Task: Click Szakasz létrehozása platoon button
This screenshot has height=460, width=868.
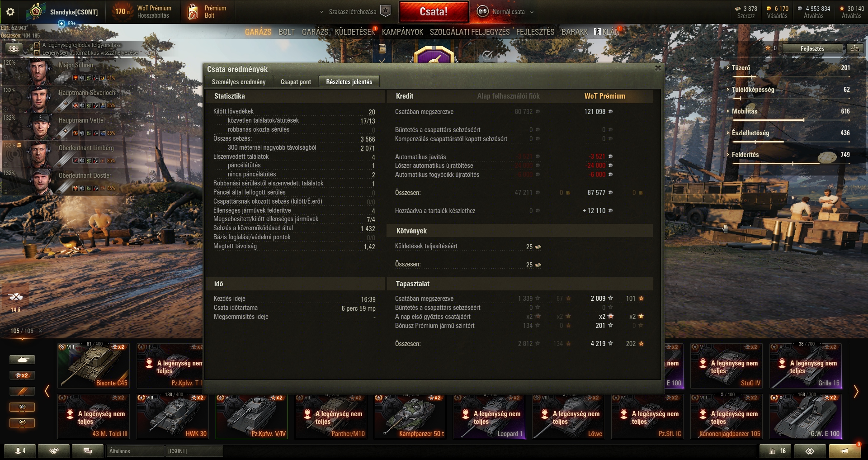Action: [353, 12]
